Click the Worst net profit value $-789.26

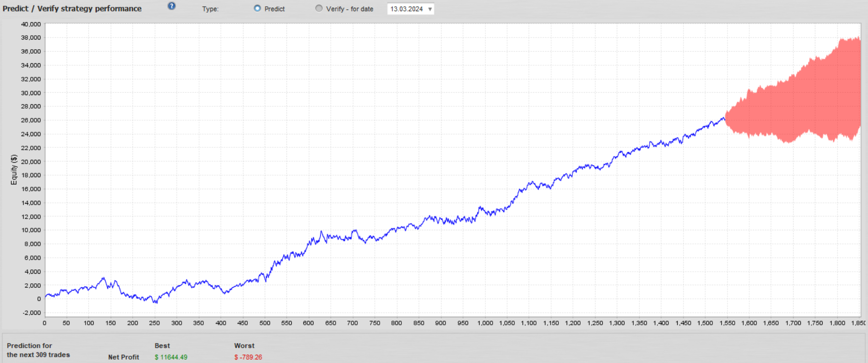coord(248,357)
